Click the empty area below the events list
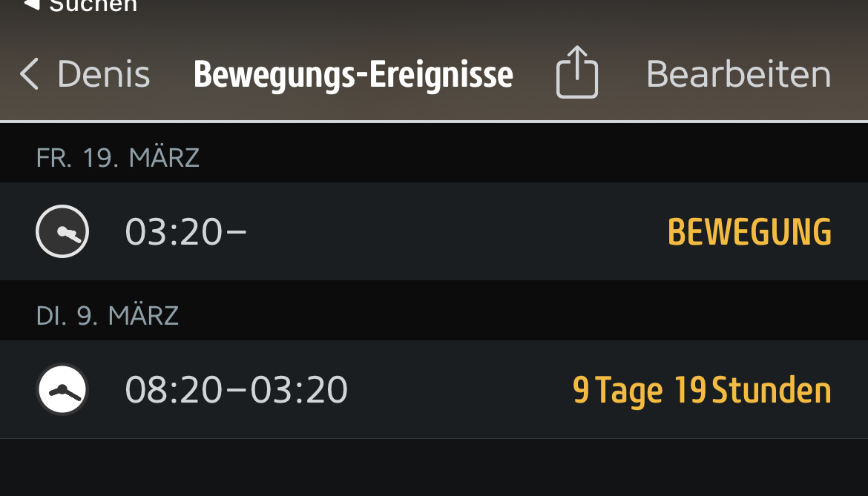 pyautogui.click(x=434, y=469)
